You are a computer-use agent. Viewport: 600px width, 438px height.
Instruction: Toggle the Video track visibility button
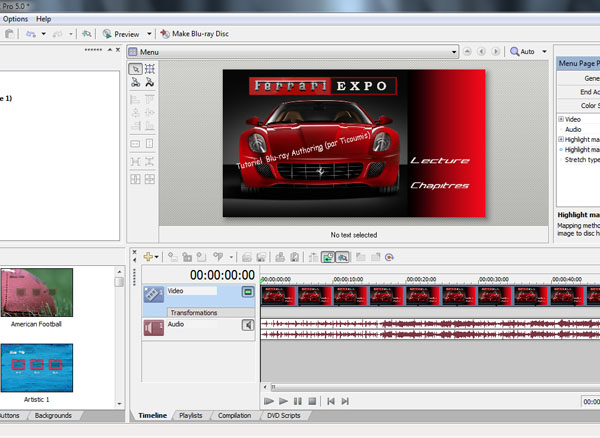coord(248,292)
